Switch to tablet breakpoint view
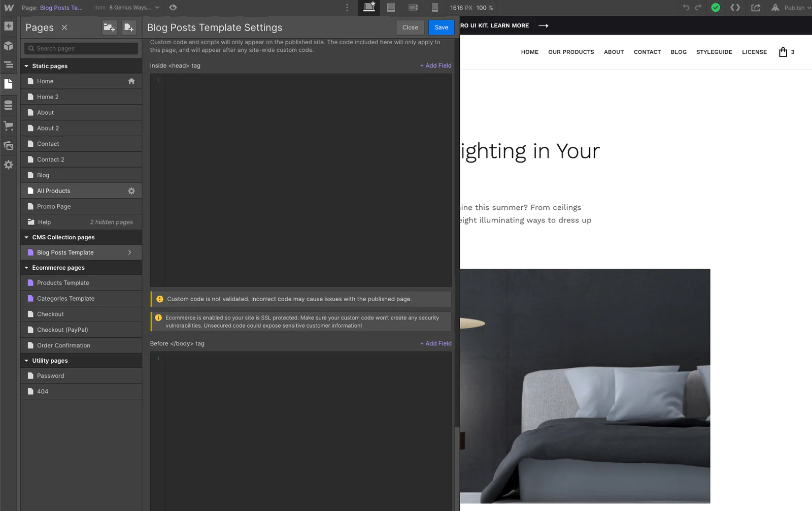 [x=391, y=8]
